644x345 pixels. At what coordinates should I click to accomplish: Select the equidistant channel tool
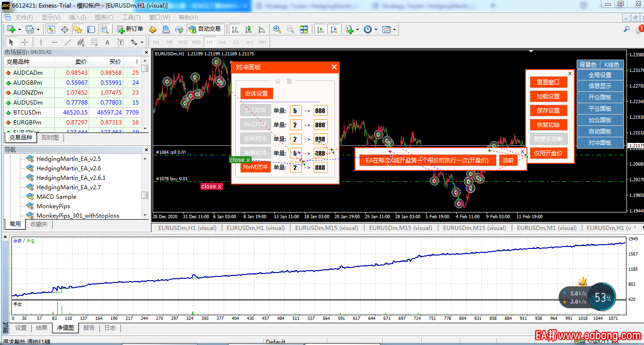[x=81, y=42]
